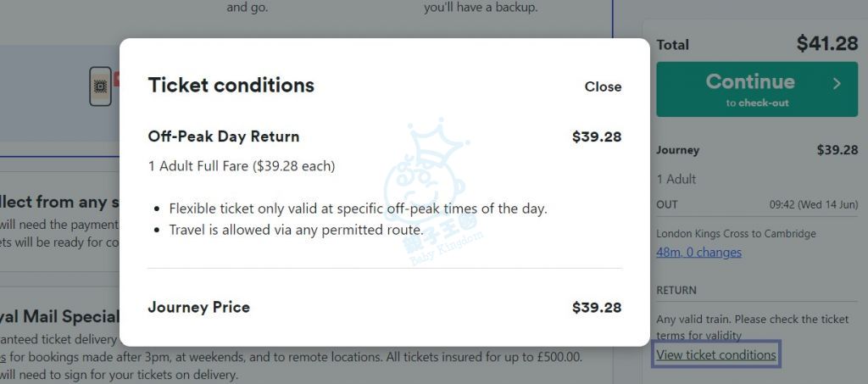Close the Ticket conditions dialog
Screen dimensions: 868x384
(603, 86)
